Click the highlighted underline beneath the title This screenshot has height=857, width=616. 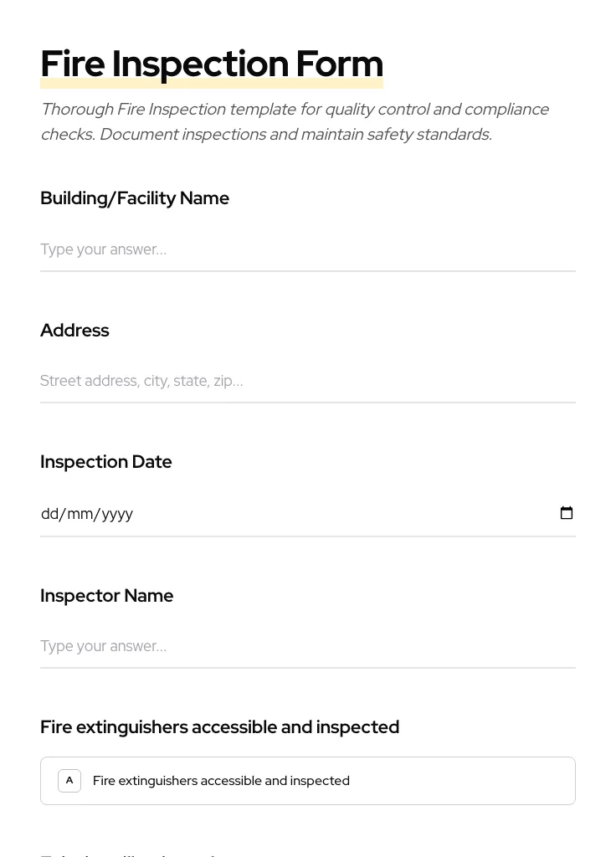pyautogui.click(x=212, y=82)
